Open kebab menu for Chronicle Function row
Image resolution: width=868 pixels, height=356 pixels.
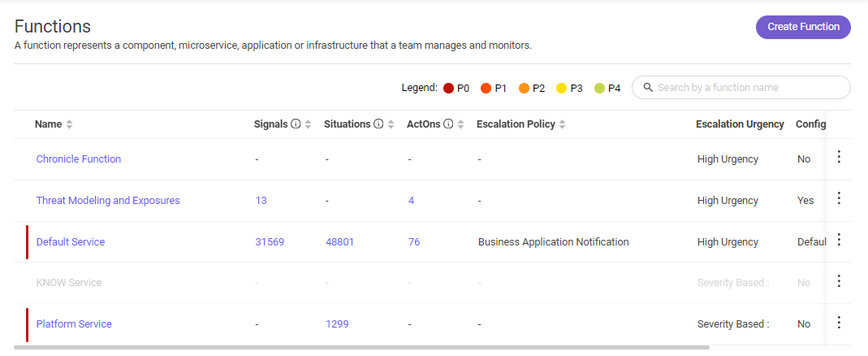tap(839, 157)
